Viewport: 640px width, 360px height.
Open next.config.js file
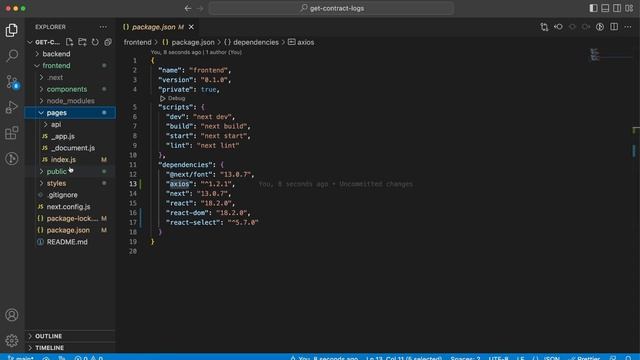tap(70, 207)
